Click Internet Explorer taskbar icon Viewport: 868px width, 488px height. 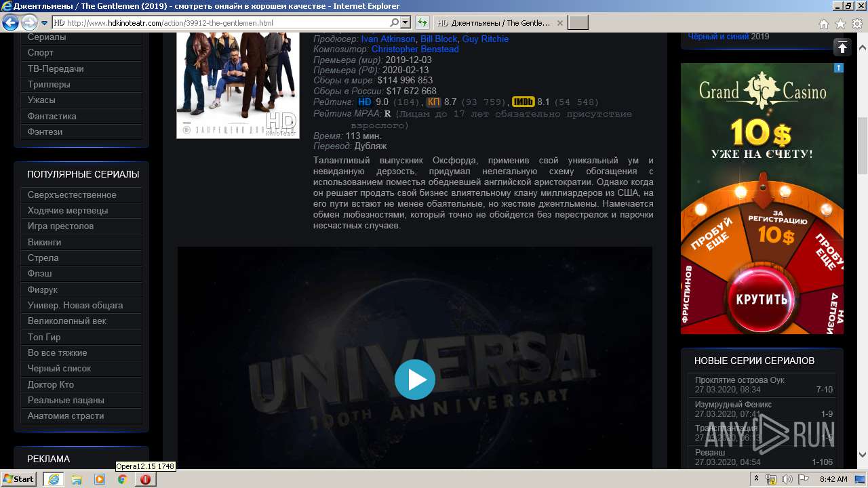53,479
